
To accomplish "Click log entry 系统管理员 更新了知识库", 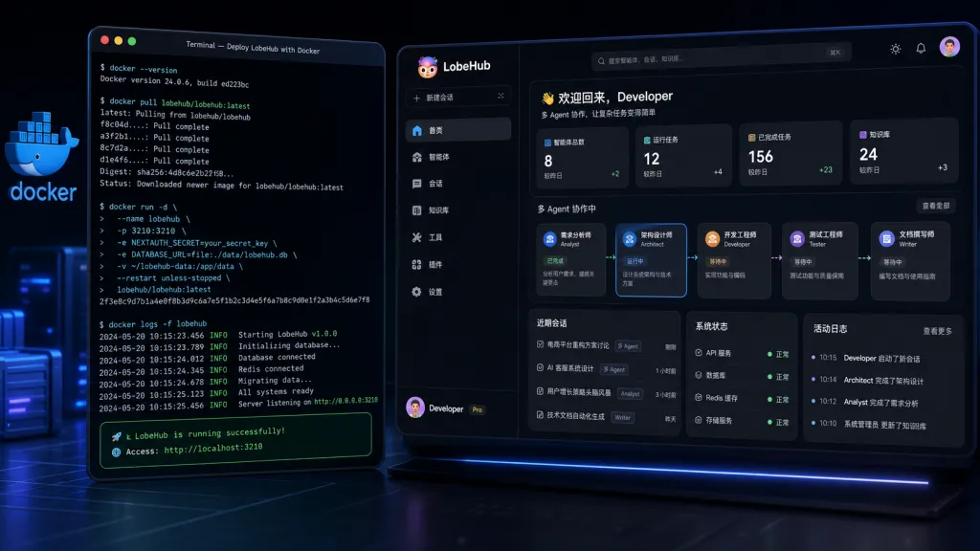I will 885,425.
